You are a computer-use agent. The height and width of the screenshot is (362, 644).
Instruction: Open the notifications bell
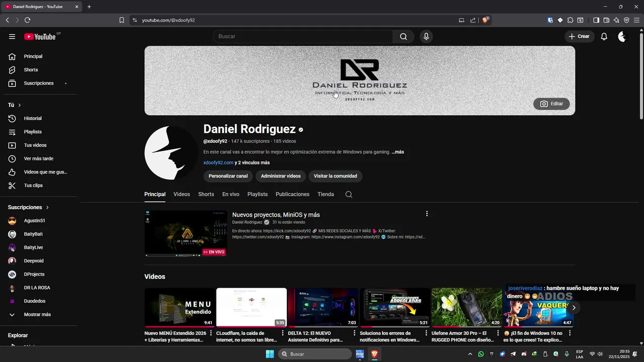click(x=604, y=36)
